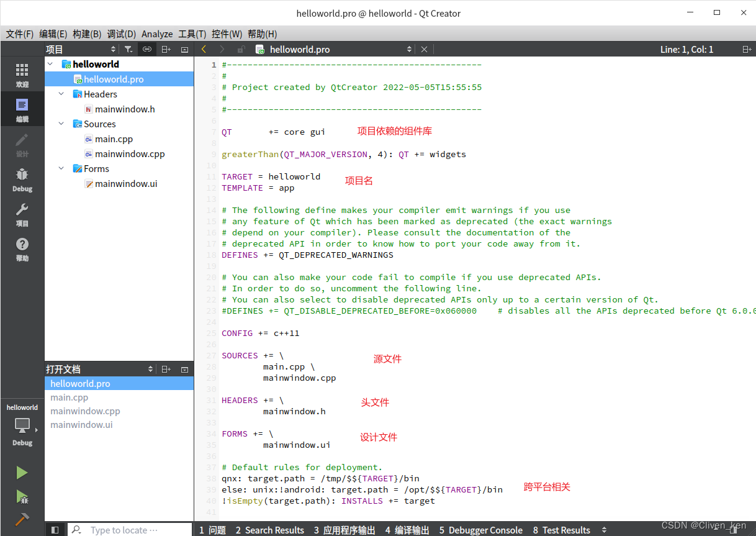Split the Open Documents panel
756x536 pixels.
tap(166, 369)
